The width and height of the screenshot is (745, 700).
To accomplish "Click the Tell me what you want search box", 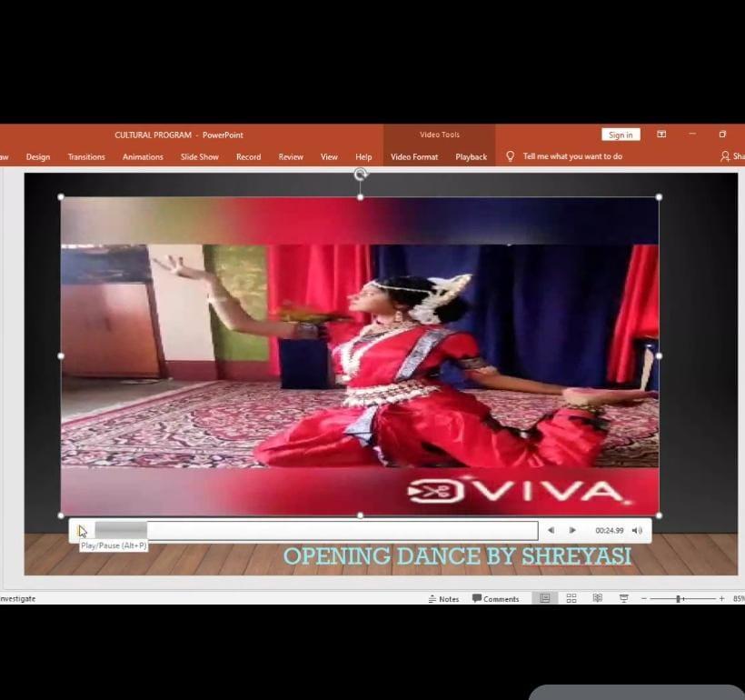I will (x=571, y=157).
